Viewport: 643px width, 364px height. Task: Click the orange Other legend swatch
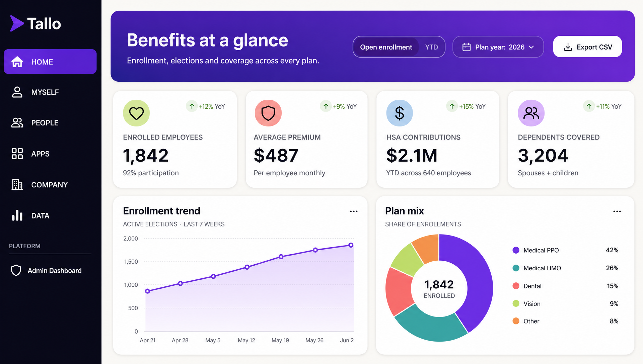click(x=516, y=321)
